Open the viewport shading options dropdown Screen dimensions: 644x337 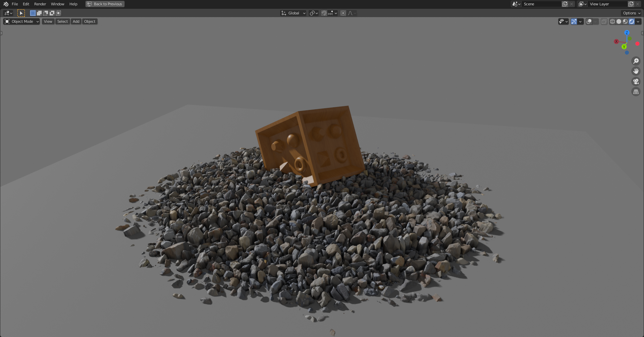click(x=638, y=21)
